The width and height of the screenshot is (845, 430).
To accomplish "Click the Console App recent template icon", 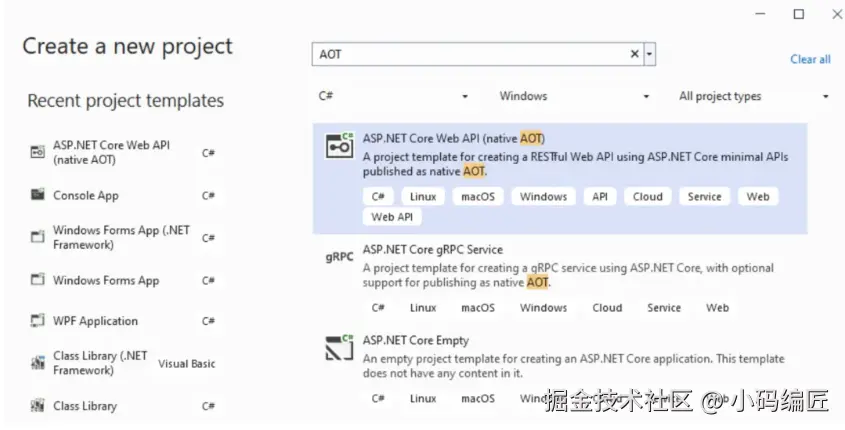I will click(37, 195).
